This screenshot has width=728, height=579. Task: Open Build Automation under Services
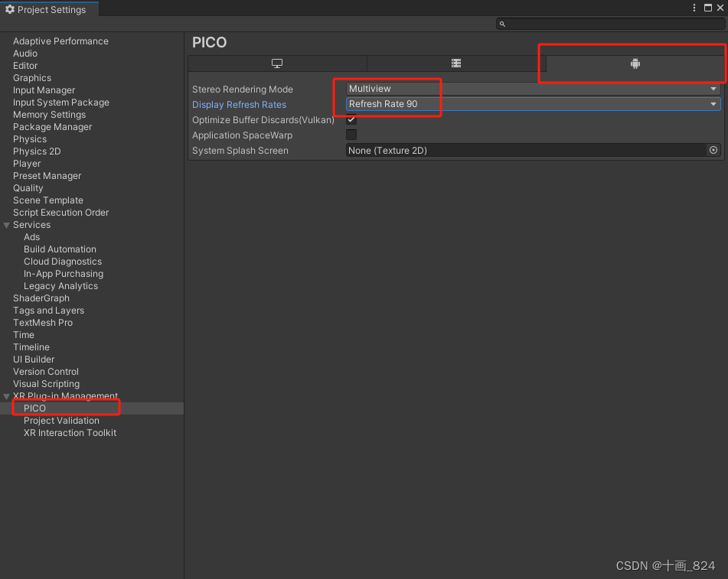60,249
